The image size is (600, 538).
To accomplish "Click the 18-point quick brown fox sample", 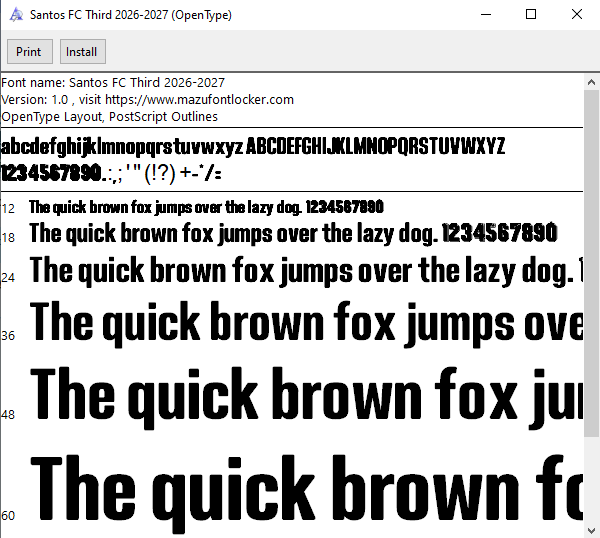I will pos(293,233).
